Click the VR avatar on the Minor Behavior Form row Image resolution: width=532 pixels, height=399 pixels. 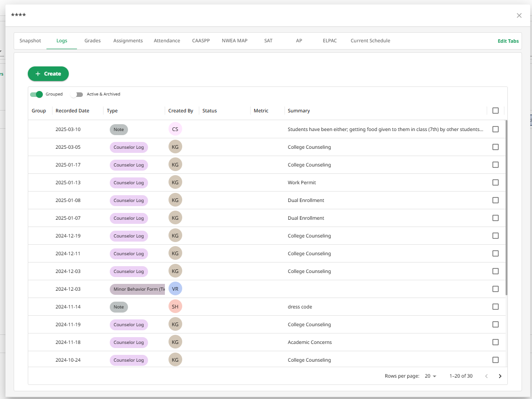point(175,289)
